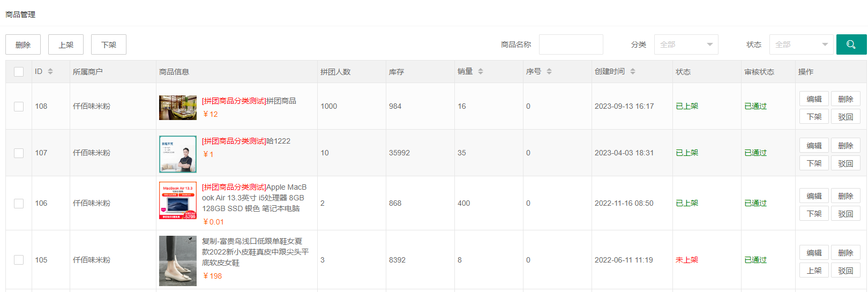The image size is (868, 292).
Task: Reject product 106 with 驳回 button
Action: coord(845,214)
